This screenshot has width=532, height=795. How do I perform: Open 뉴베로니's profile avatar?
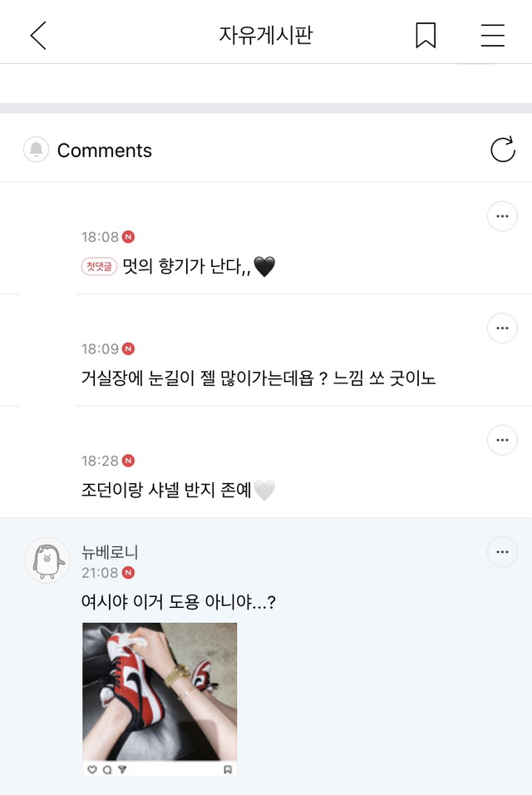[47, 560]
